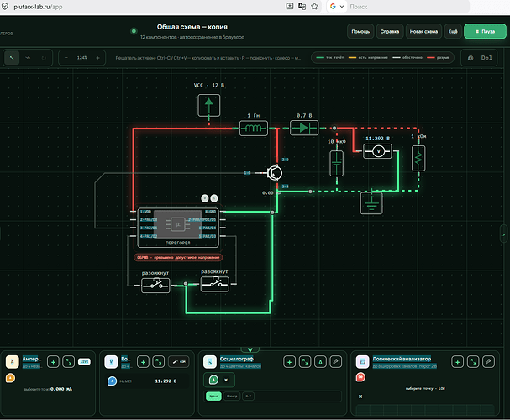Expand the Voltmeter instrument panel
This screenshot has width=510, height=420.
[159, 361]
